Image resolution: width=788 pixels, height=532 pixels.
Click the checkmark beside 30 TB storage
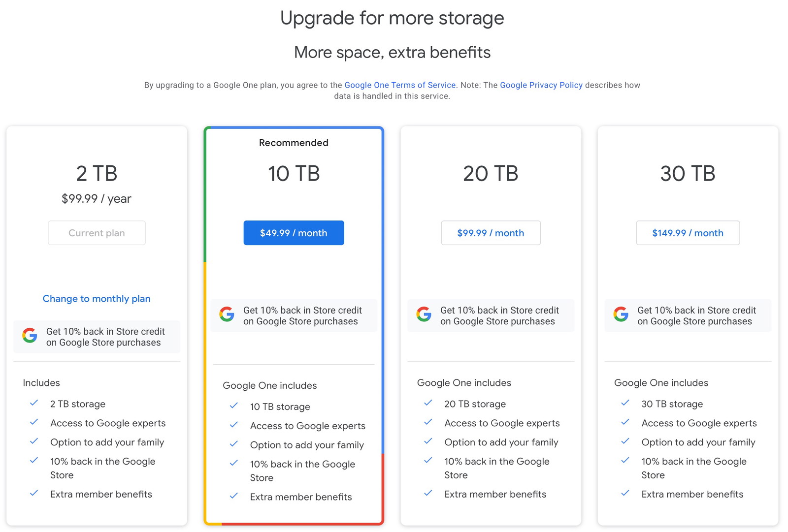(625, 403)
